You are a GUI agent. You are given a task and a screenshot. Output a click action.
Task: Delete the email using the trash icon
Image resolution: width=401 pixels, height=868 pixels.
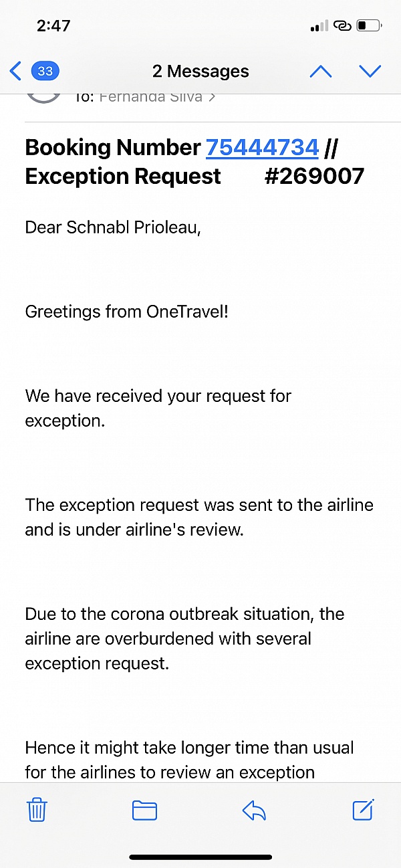(37, 810)
